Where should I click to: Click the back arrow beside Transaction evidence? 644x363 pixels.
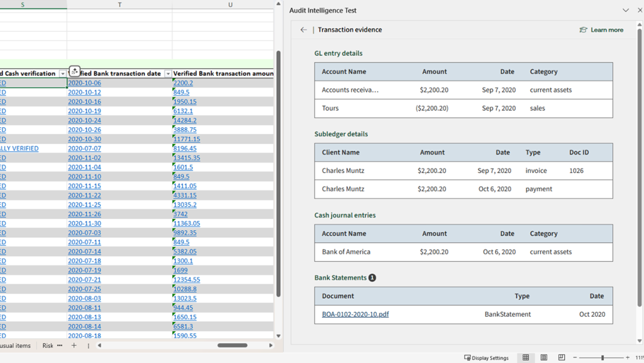point(303,30)
